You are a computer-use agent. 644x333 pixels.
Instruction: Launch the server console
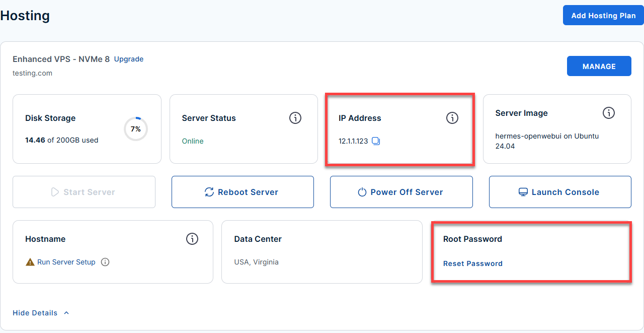(x=560, y=192)
